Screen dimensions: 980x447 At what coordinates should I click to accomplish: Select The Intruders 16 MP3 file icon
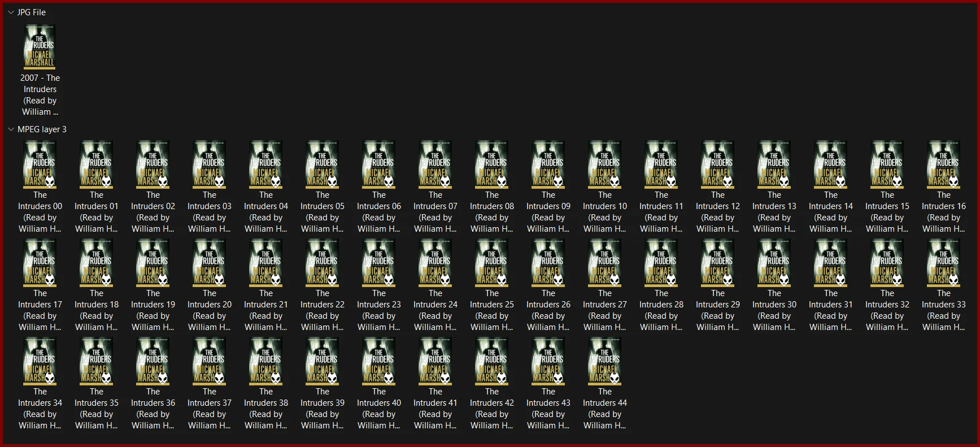pos(944,164)
